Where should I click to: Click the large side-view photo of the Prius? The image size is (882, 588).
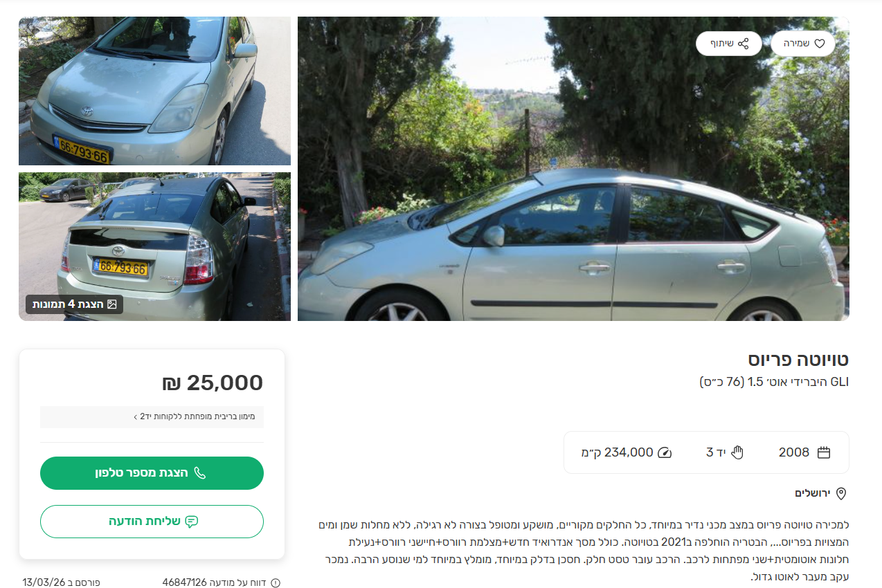tap(573, 169)
